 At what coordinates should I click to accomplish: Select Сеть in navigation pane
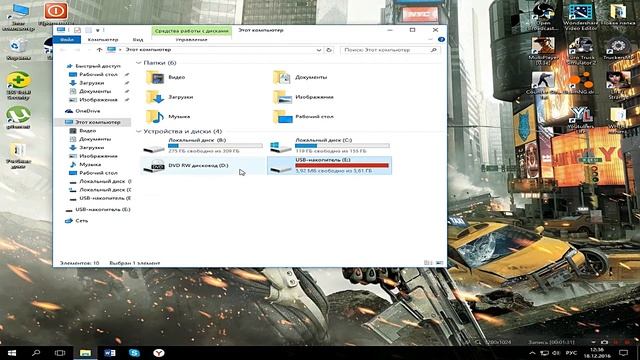[82, 221]
